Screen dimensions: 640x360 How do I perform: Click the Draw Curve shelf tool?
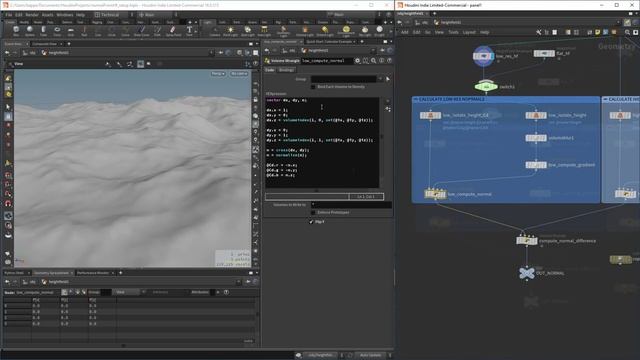point(142,31)
